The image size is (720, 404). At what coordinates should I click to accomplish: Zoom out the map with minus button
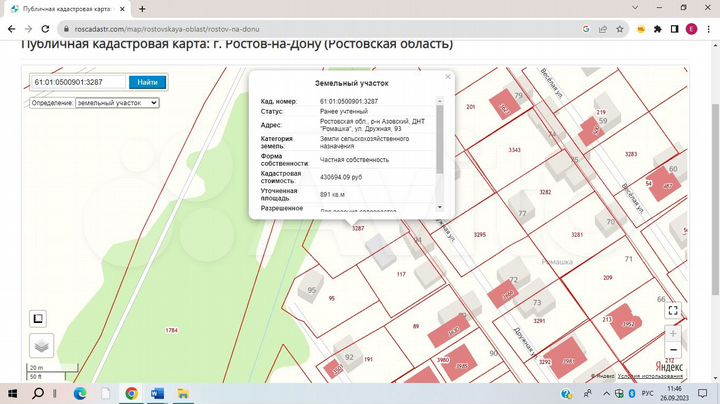point(673,350)
